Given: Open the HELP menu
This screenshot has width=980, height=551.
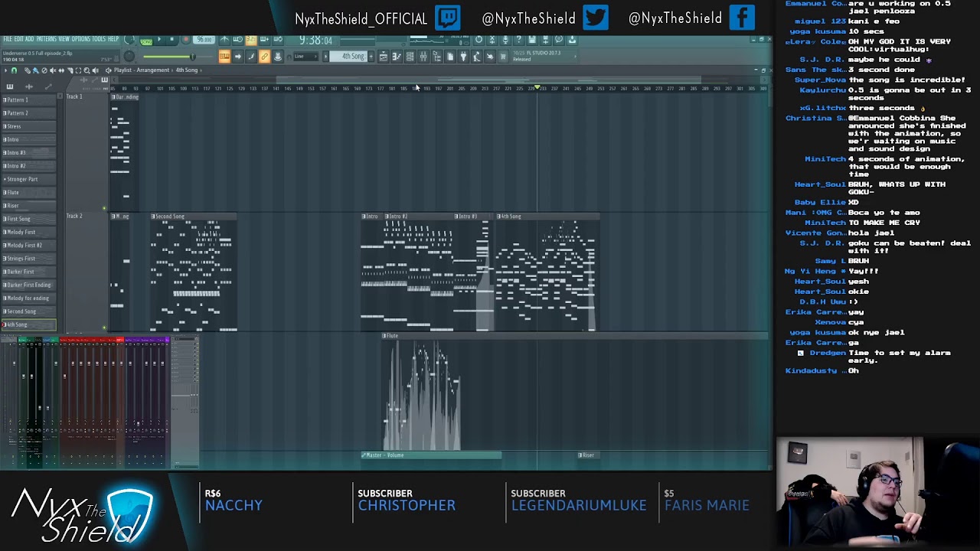Looking at the screenshot, I should 113,39.
